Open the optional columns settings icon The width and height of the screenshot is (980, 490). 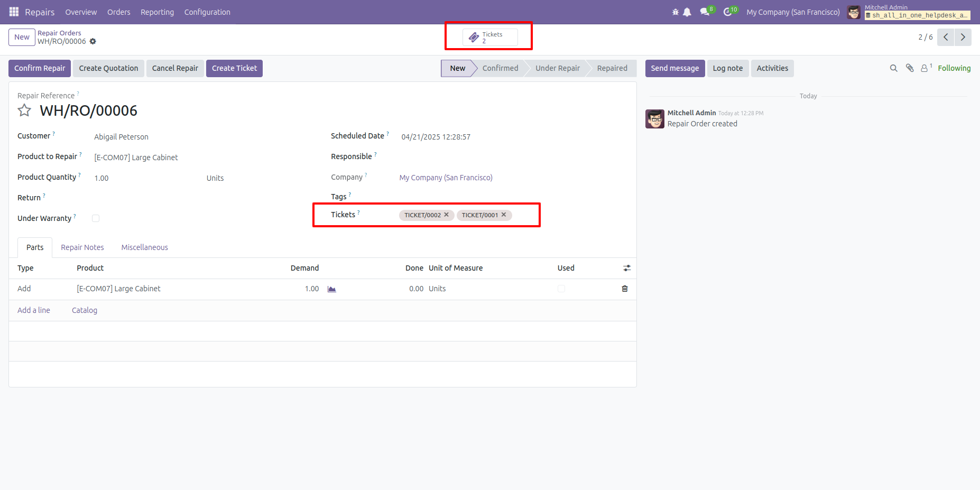coord(627,268)
